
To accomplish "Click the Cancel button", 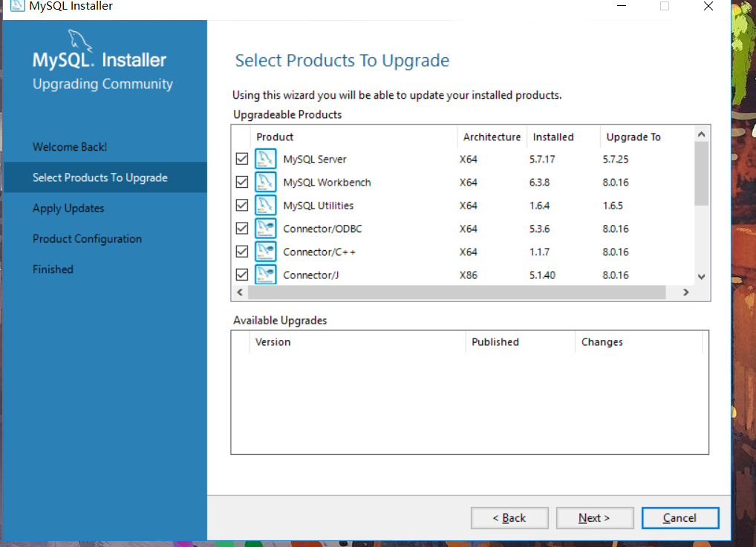I will point(680,517).
